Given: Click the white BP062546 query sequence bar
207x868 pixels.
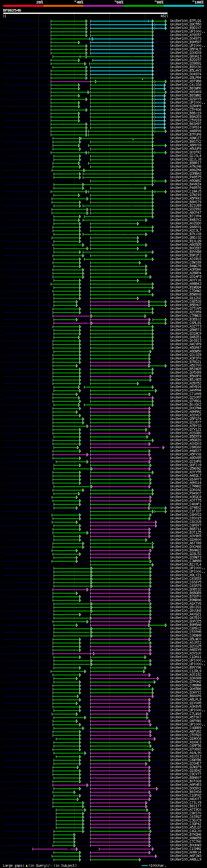Looking at the screenshot, I should point(85,14).
